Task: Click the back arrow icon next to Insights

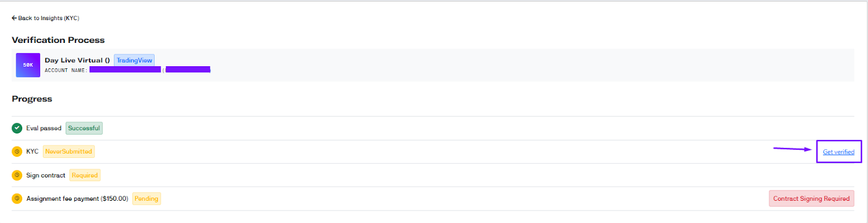Action: (14, 18)
